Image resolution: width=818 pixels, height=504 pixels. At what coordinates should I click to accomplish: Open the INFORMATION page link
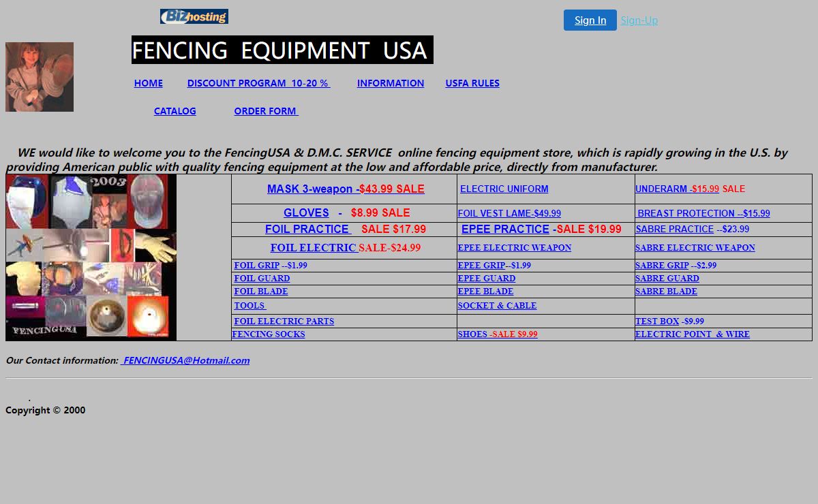(391, 83)
